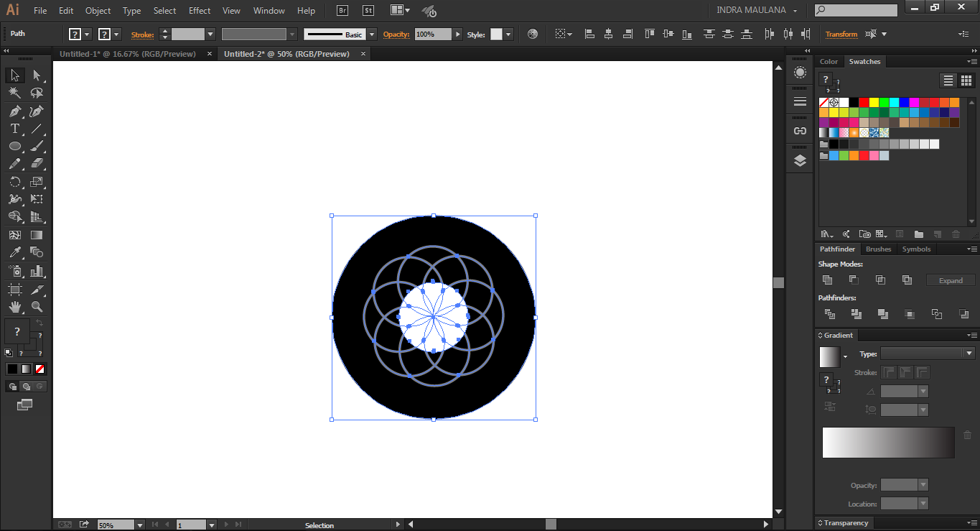The width and height of the screenshot is (980, 531).
Task: Select the Column Graph tool
Action: tap(37, 271)
